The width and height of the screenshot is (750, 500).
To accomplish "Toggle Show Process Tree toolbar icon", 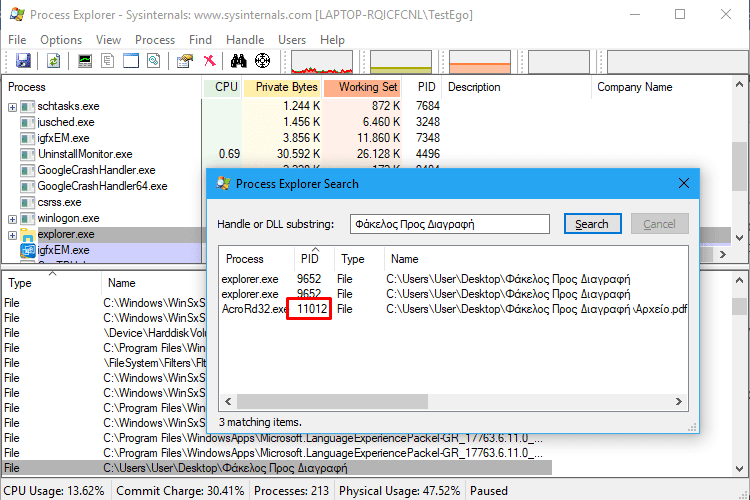I will (108, 61).
